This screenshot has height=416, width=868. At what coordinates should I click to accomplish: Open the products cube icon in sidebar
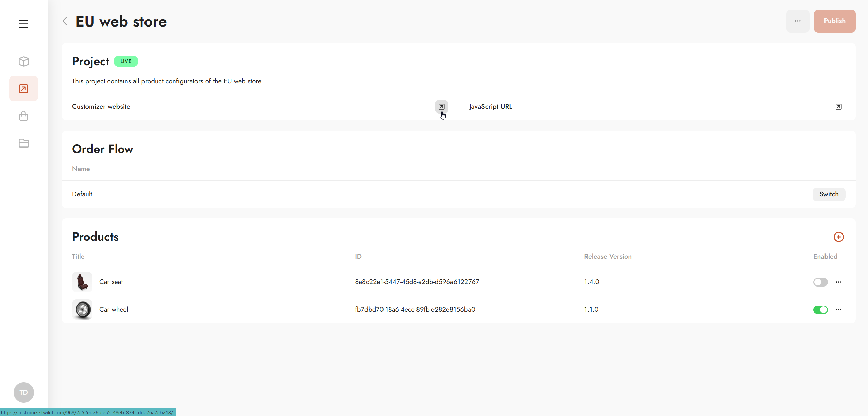click(23, 62)
